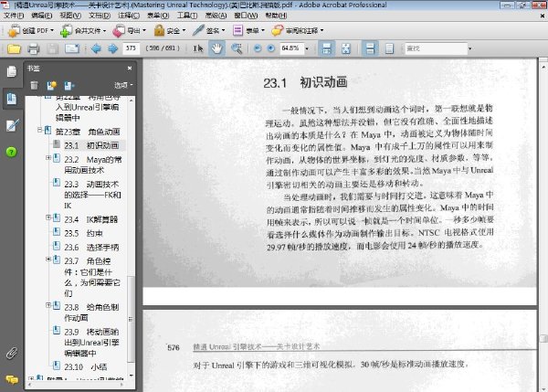This screenshot has height=392, width=548.
Task: Open the 视图(V) menu
Action: point(70,16)
